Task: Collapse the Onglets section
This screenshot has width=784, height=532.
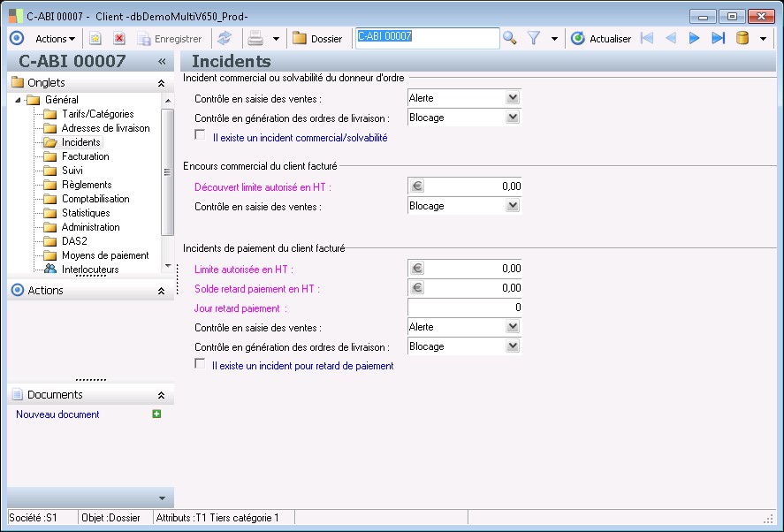Action: coord(161,83)
